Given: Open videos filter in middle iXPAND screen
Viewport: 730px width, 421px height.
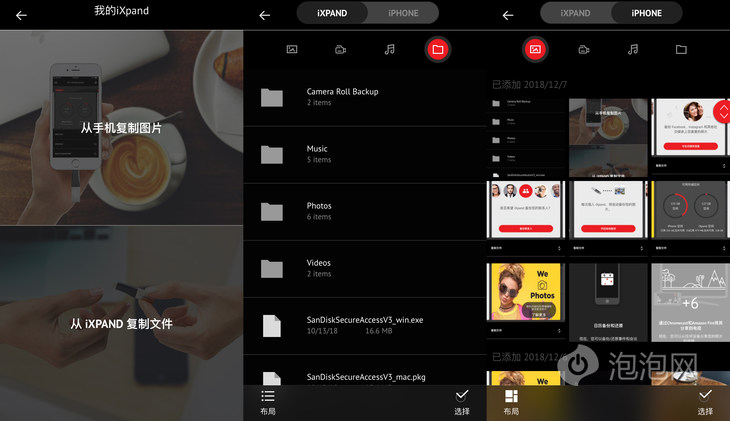Looking at the screenshot, I should pos(340,49).
